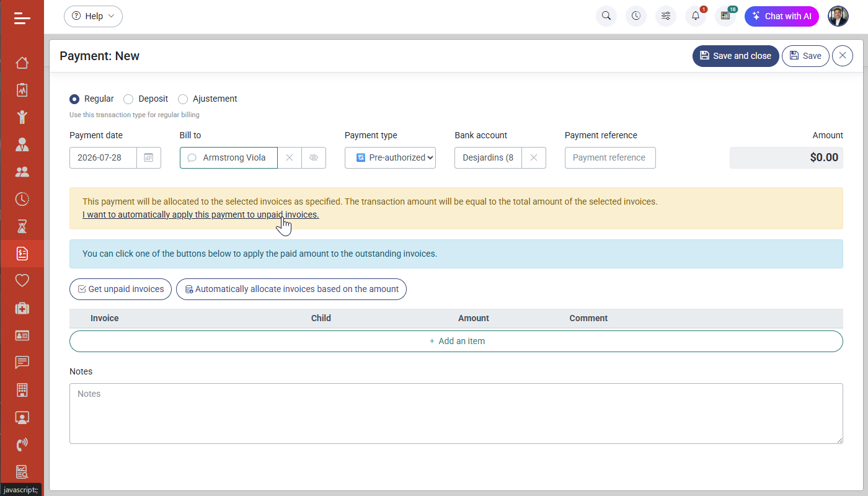This screenshot has height=496, width=868.
Task: Open the framed portrait sidebar icon
Action: pyautogui.click(x=22, y=417)
